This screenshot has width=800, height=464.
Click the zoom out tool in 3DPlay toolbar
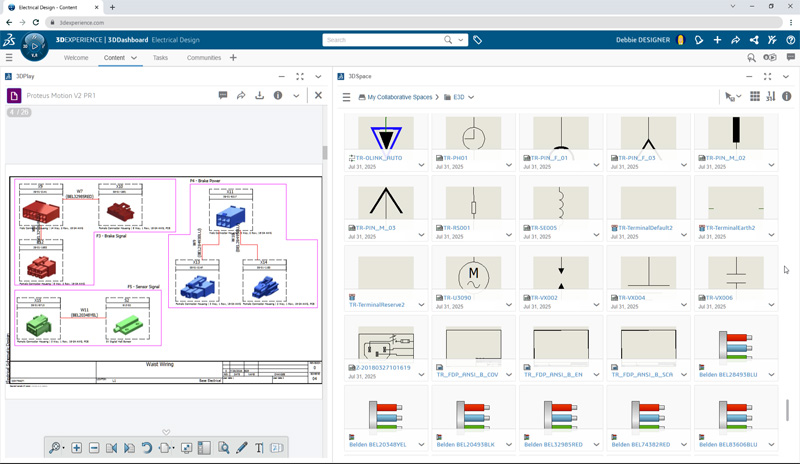94,448
